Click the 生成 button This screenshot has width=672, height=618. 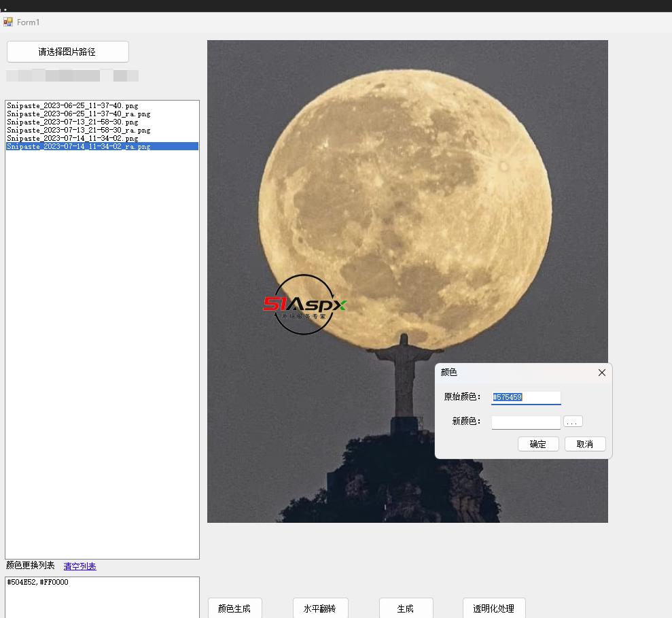pyautogui.click(x=406, y=608)
